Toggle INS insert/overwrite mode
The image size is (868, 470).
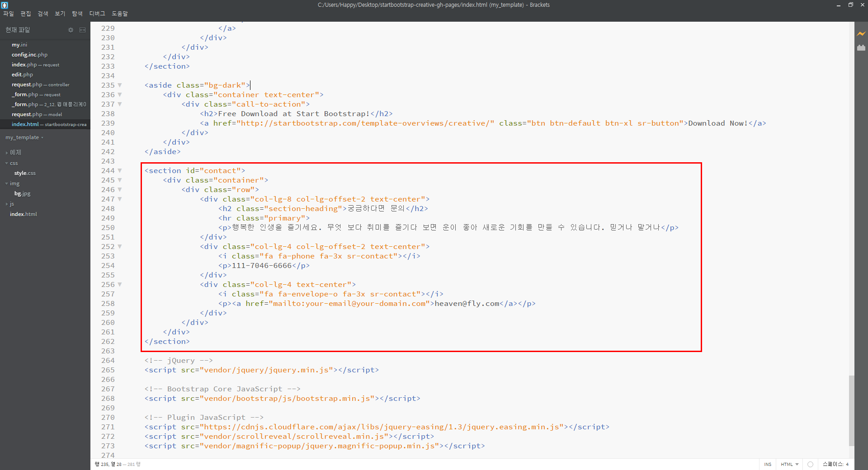768,464
